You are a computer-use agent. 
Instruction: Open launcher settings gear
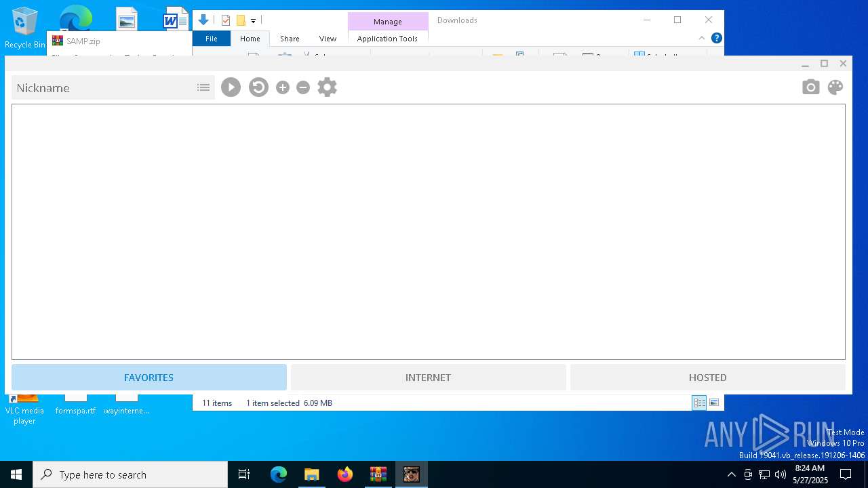(327, 87)
